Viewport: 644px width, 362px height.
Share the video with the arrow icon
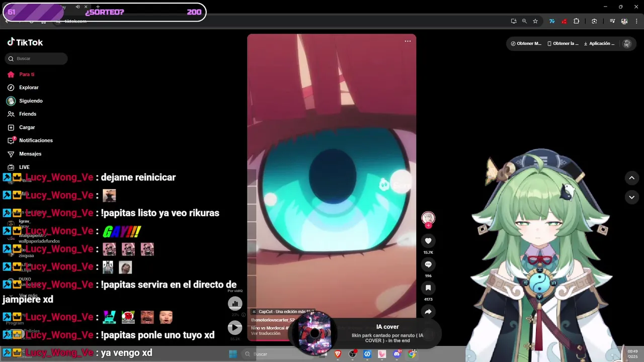(x=428, y=312)
